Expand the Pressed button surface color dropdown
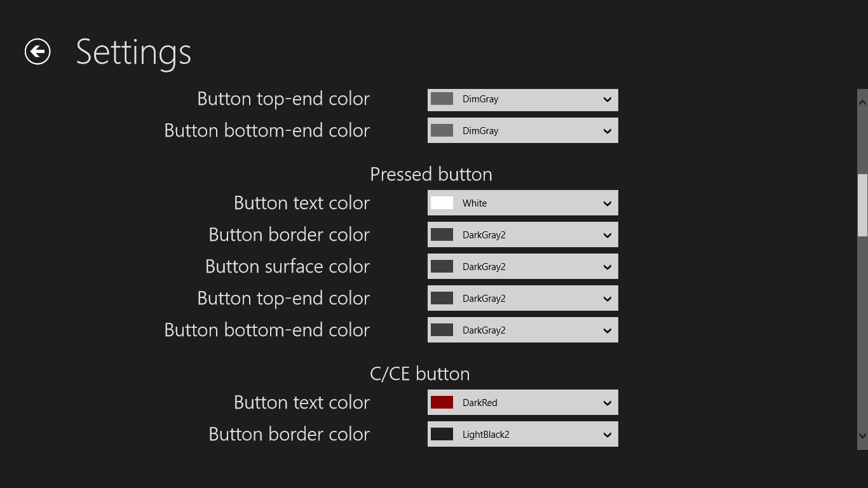This screenshot has height=488, width=868. (x=522, y=267)
